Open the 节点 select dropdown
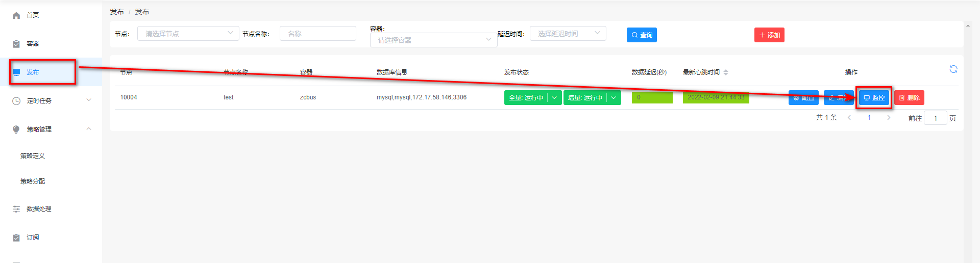980x263 pixels. 188,34
